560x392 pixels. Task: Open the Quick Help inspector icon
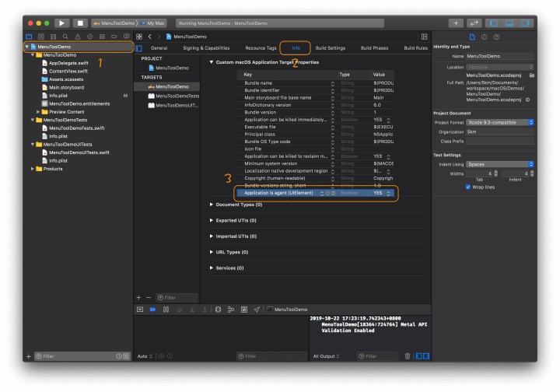[496, 37]
